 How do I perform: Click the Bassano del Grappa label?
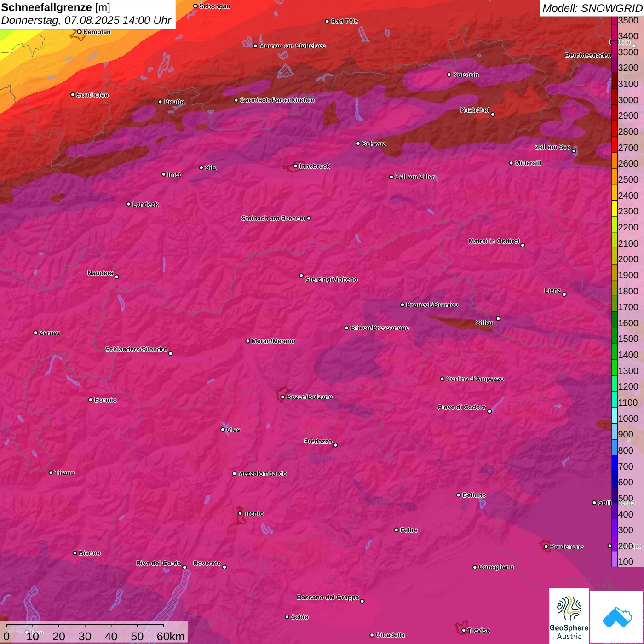(328, 597)
